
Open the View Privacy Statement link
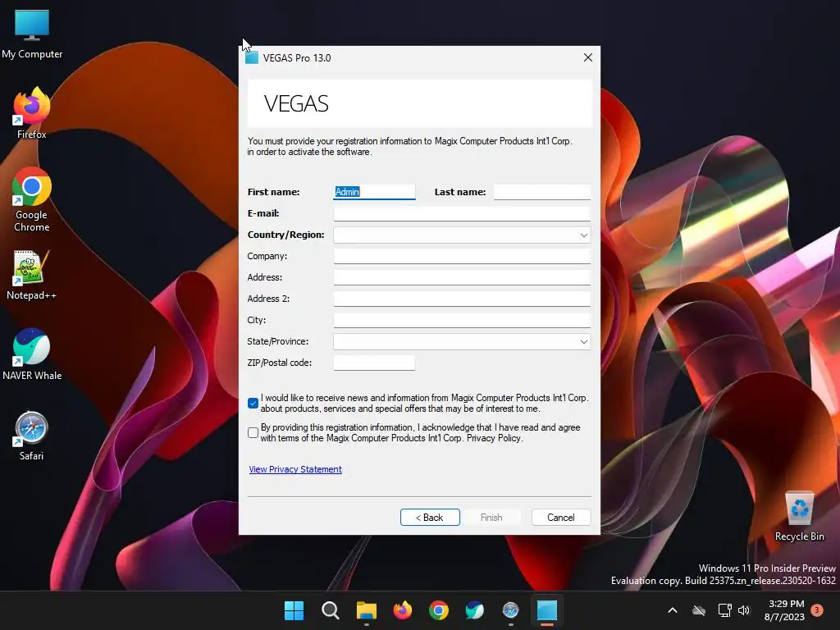[295, 469]
